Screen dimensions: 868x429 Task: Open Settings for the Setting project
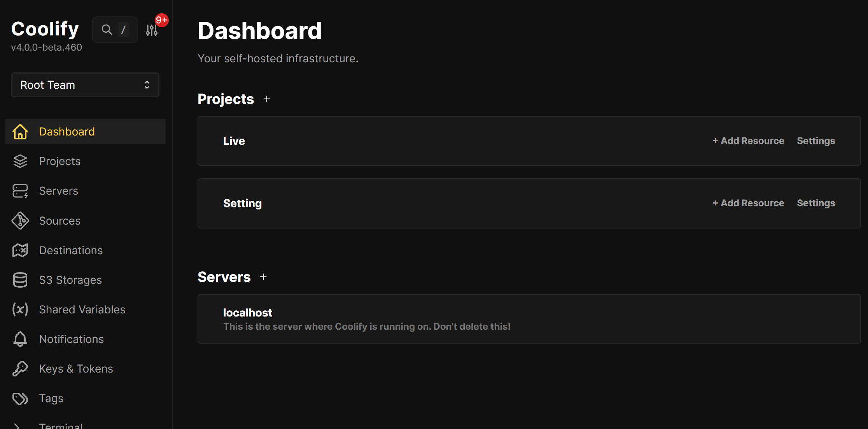click(x=816, y=203)
